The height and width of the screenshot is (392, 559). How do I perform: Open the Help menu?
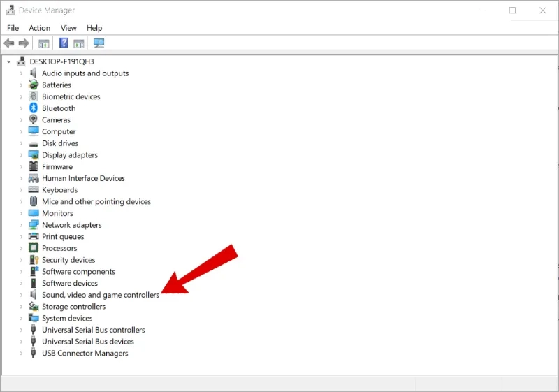tap(94, 28)
